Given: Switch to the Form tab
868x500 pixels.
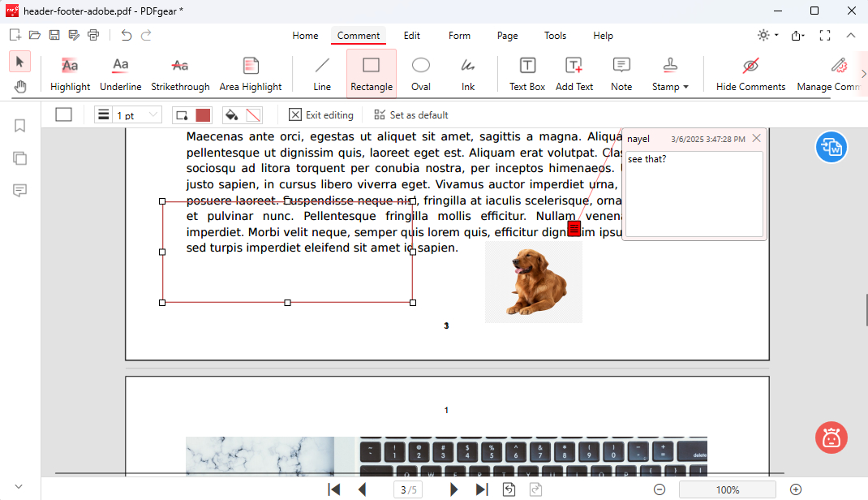Looking at the screenshot, I should pos(459,35).
